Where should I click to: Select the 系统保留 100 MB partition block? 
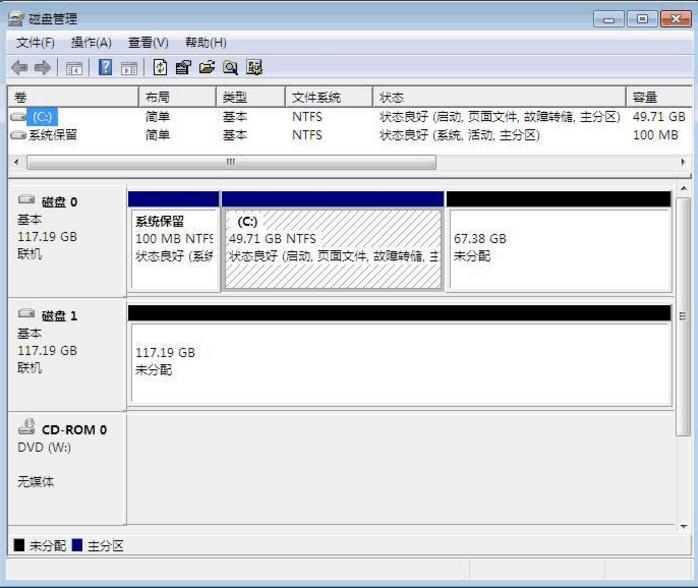point(174,242)
